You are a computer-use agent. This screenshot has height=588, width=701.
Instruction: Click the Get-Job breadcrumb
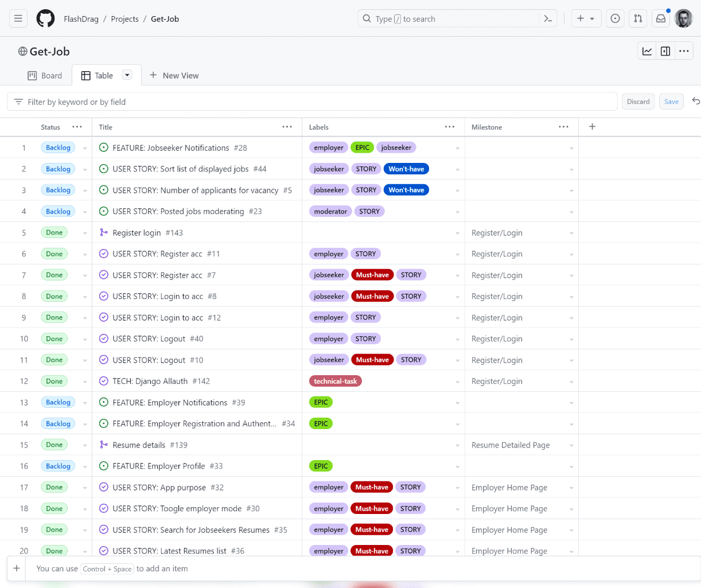pyautogui.click(x=165, y=19)
